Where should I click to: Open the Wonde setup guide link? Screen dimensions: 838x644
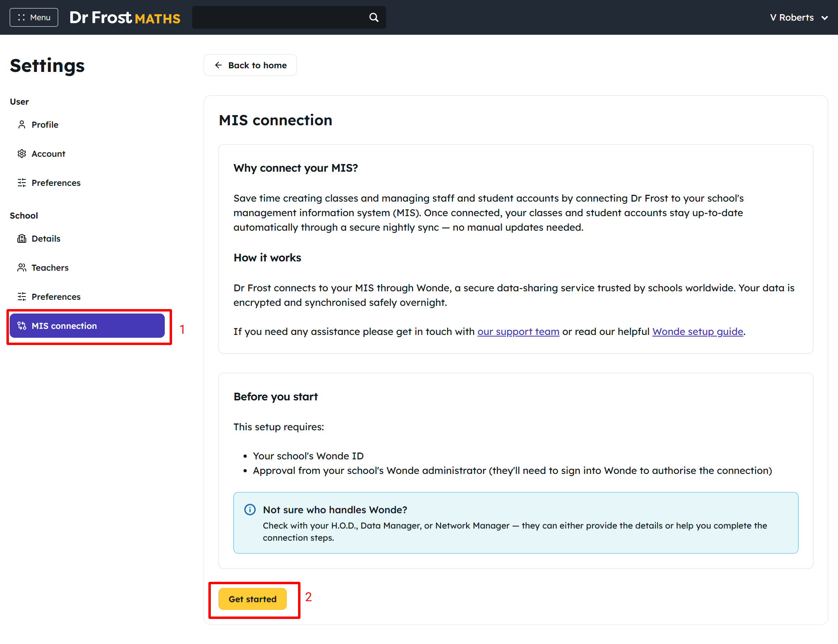tap(697, 332)
